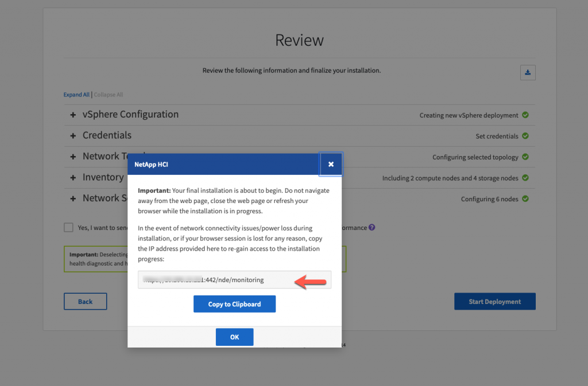The height and width of the screenshot is (386, 588).
Task: Expand the Network Settings section plus
Action: tap(73, 199)
